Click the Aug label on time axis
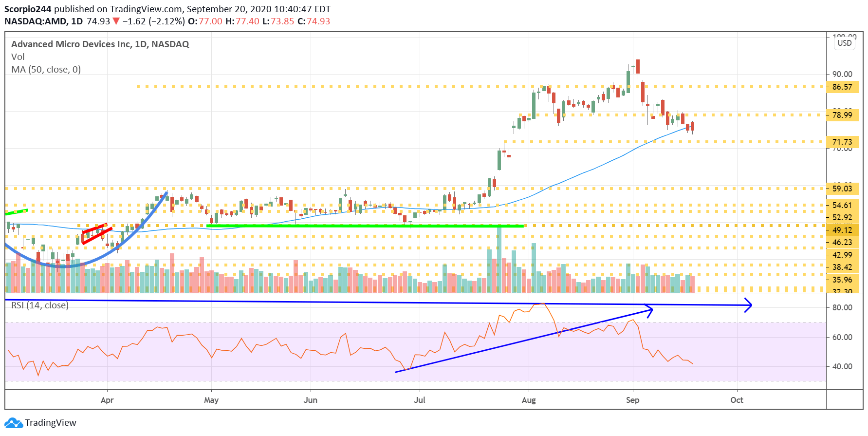This screenshot has height=436, width=868. coord(529,400)
